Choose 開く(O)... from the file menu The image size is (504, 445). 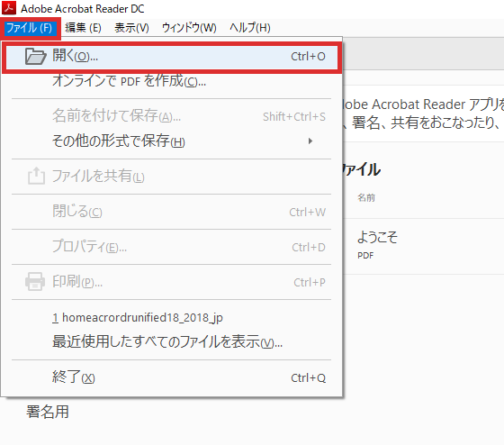(x=172, y=57)
